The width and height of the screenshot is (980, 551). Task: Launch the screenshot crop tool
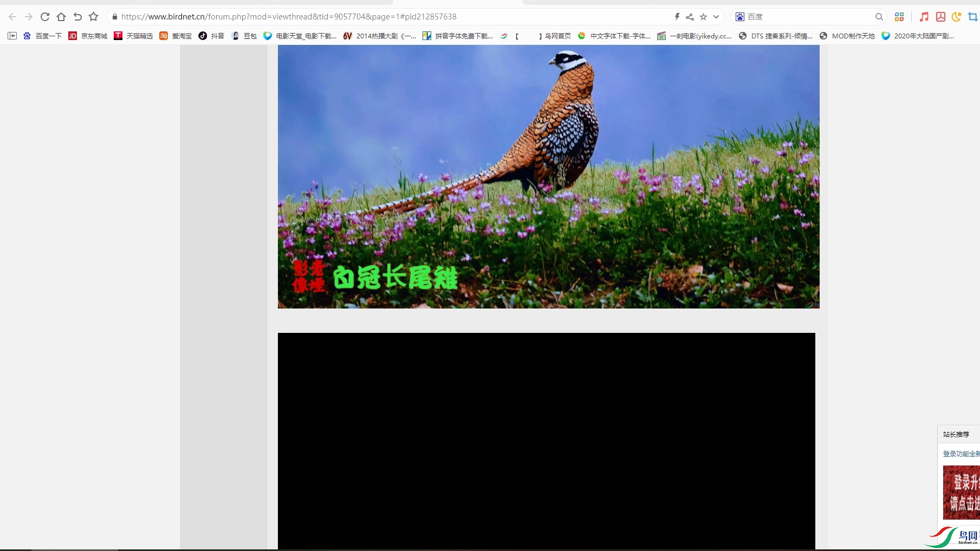click(972, 17)
